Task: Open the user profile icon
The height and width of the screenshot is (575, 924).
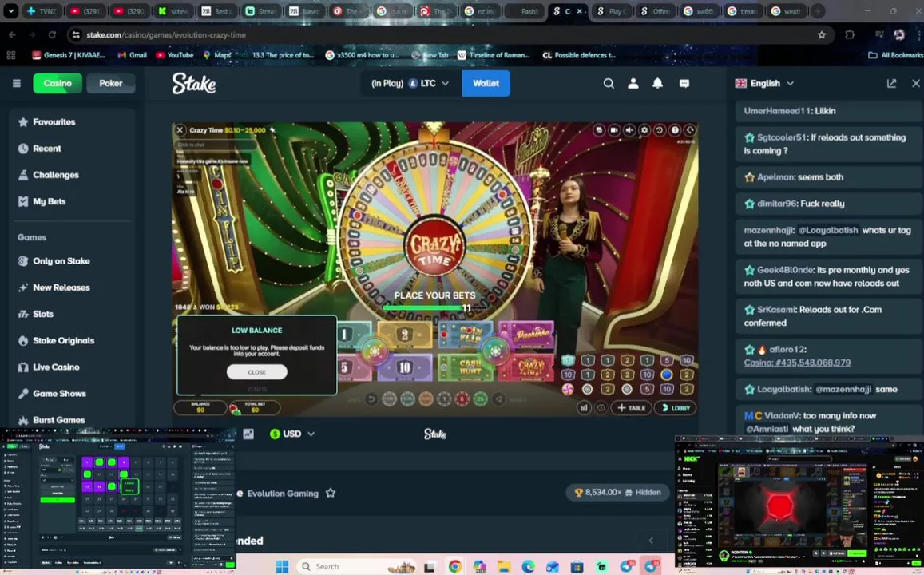Action: tap(633, 84)
